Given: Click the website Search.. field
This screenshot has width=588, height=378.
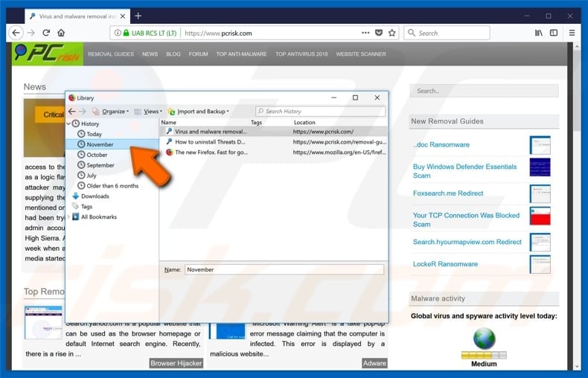Looking at the screenshot, I should [x=484, y=91].
